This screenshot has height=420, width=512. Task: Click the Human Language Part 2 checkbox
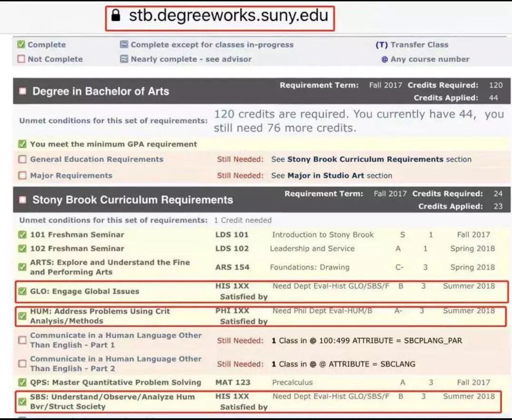(22, 364)
